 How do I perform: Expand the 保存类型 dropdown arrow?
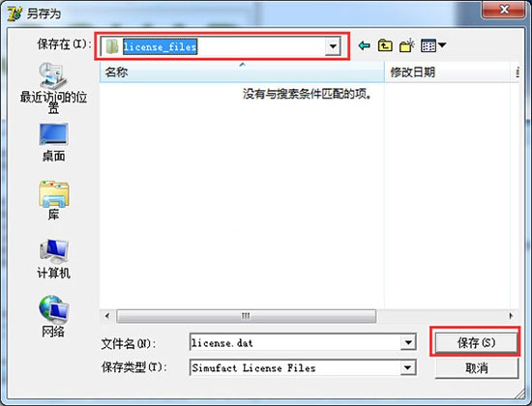point(408,367)
